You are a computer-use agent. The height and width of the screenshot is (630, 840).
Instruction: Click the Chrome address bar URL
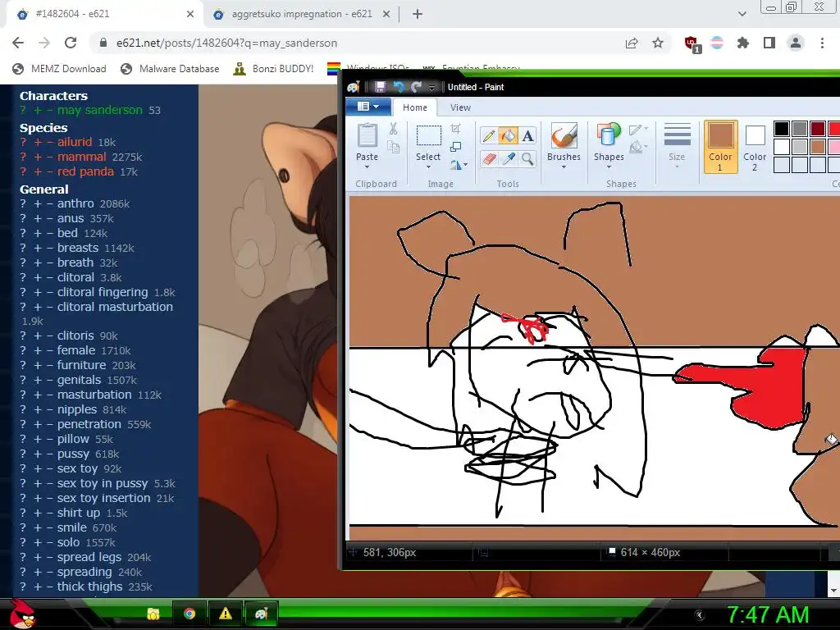(226, 43)
